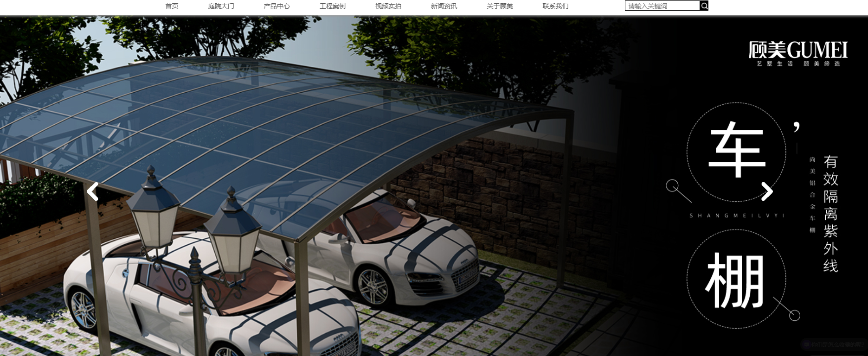
Task: Click the SHANGMEILVYI caption text
Action: click(736, 216)
